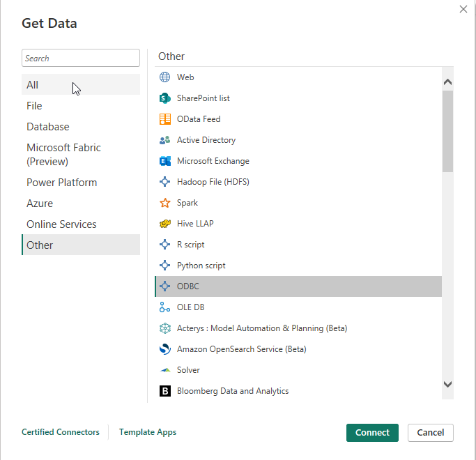
Task: Click the ODBC connector icon
Action: tap(165, 286)
